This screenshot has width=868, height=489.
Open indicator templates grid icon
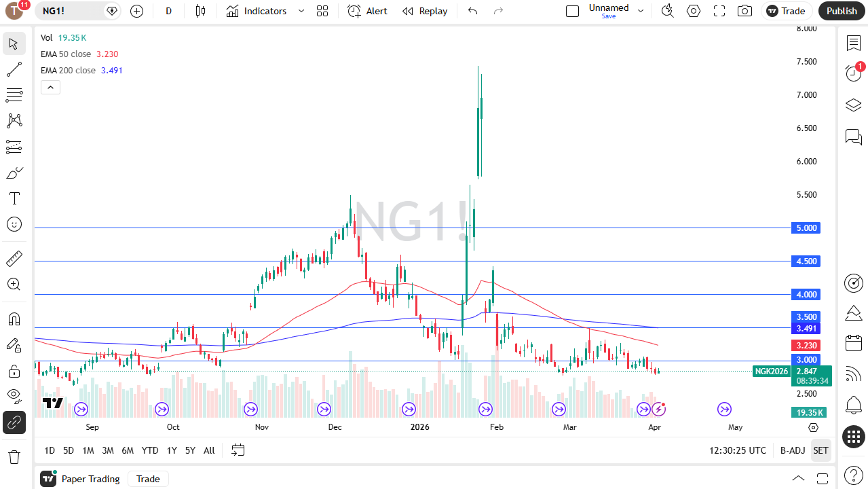(x=322, y=11)
